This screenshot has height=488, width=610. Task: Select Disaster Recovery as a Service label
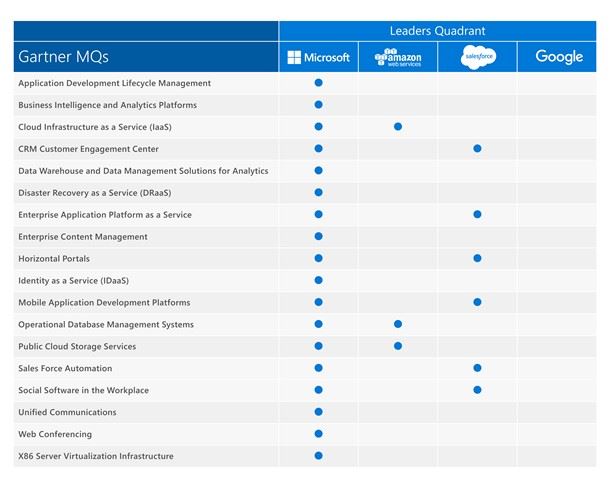95,193
